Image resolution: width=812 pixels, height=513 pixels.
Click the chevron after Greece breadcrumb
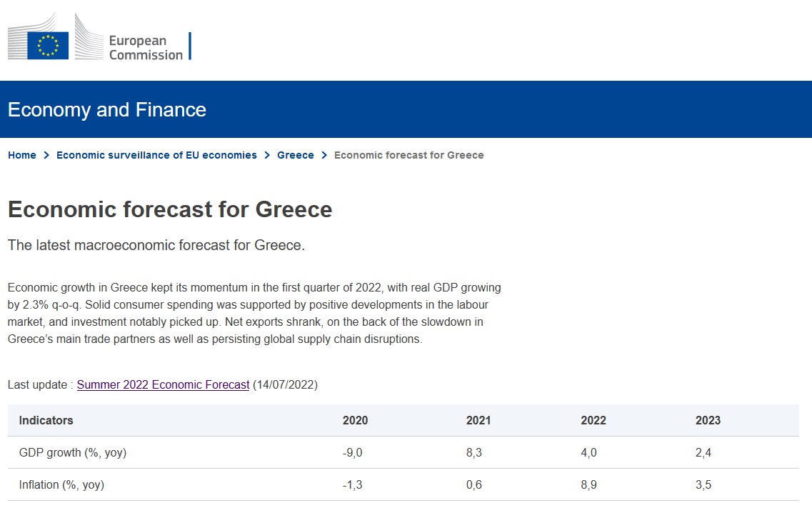[x=324, y=155]
